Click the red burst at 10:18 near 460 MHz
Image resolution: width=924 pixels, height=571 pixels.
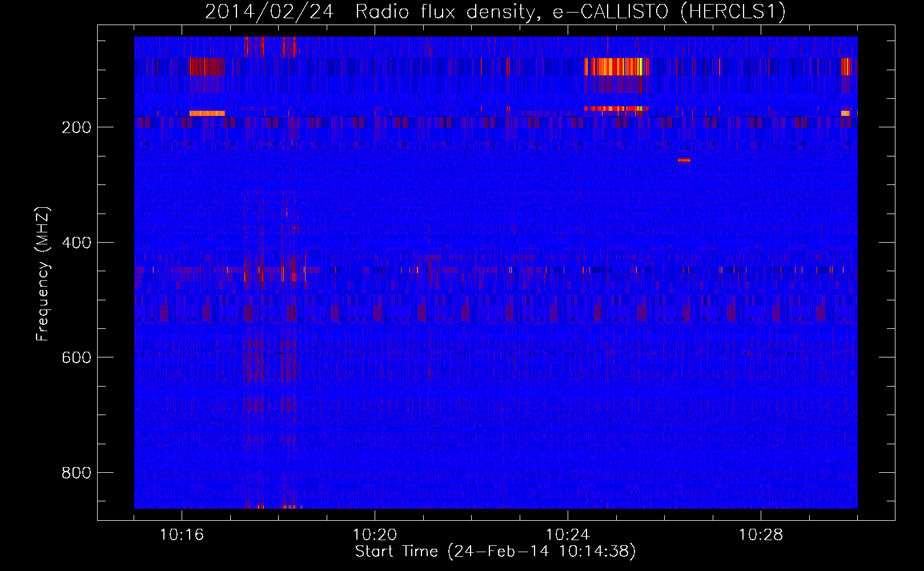[x=294, y=268]
